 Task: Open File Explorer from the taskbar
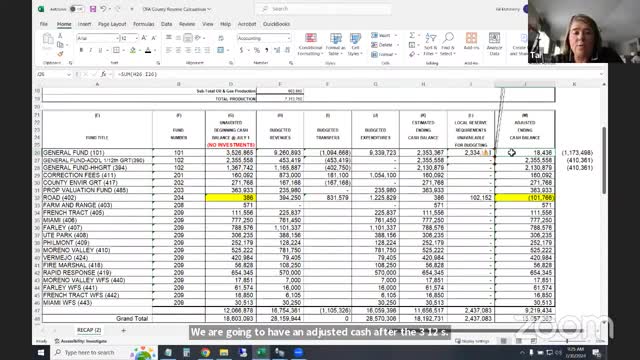[224, 352]
